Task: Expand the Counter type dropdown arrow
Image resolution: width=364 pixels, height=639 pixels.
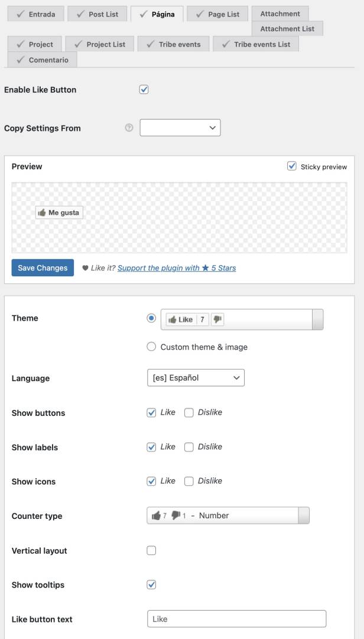Action: click(304, 515)
